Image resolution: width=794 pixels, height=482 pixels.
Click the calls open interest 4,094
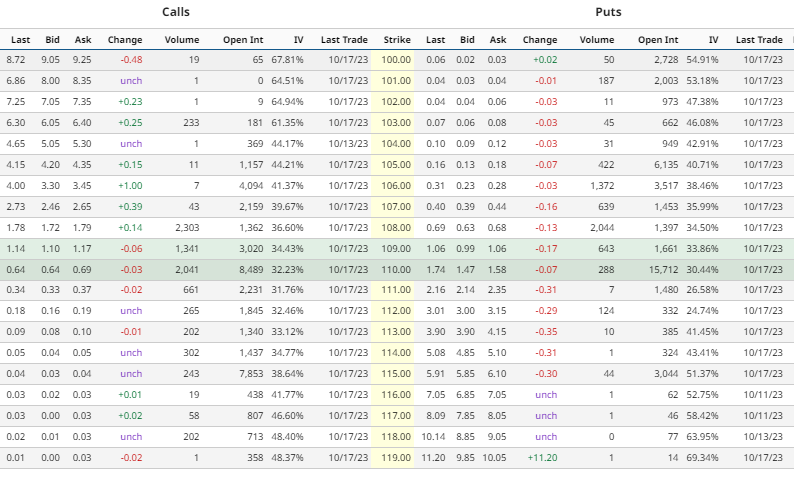(251, 186)
